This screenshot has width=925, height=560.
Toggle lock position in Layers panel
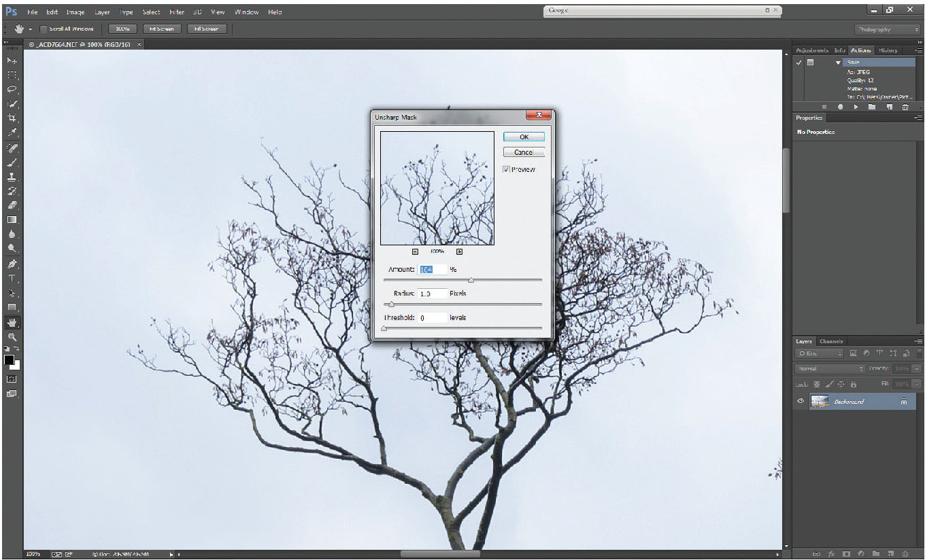tap(841, 385)
